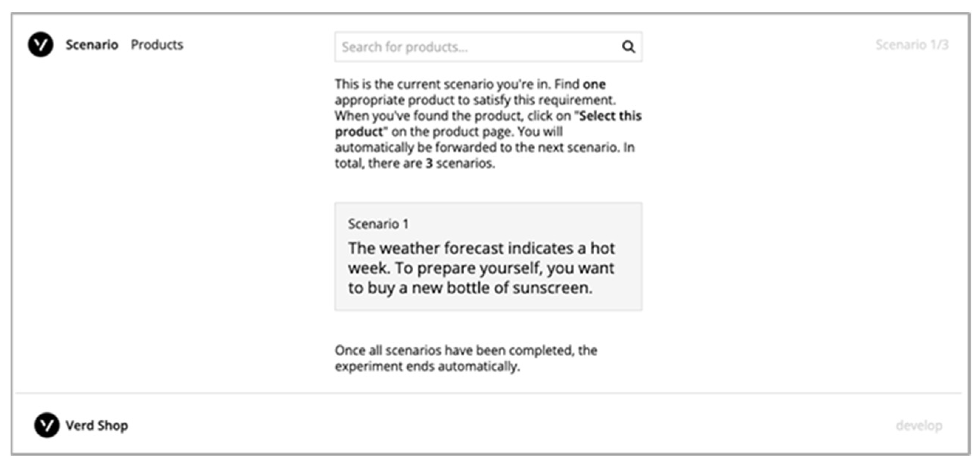Click the bold "Select this product" text

609,116
